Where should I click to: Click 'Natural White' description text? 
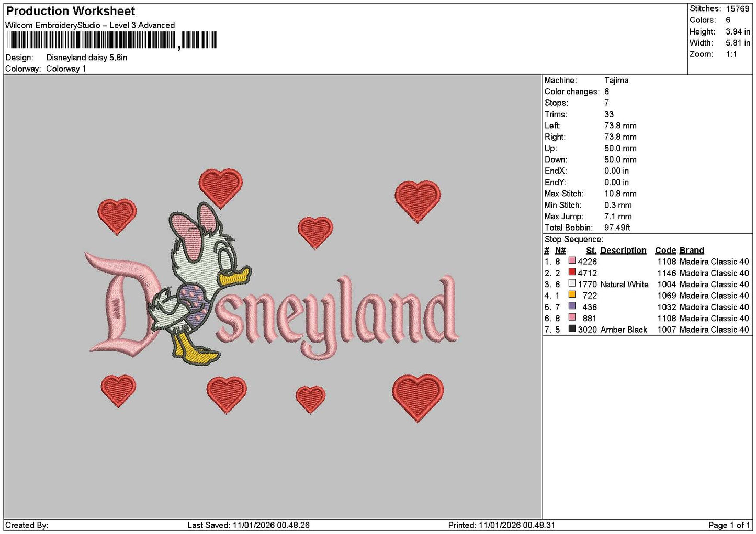pos(624,285)
